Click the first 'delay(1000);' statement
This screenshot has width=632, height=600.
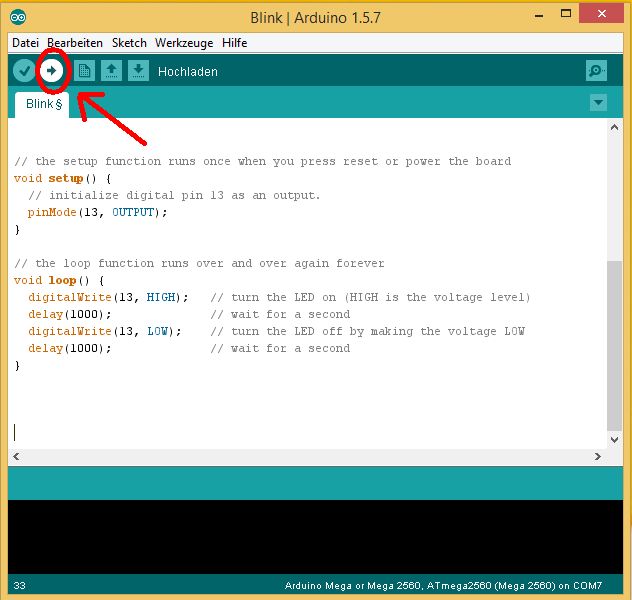70,314
